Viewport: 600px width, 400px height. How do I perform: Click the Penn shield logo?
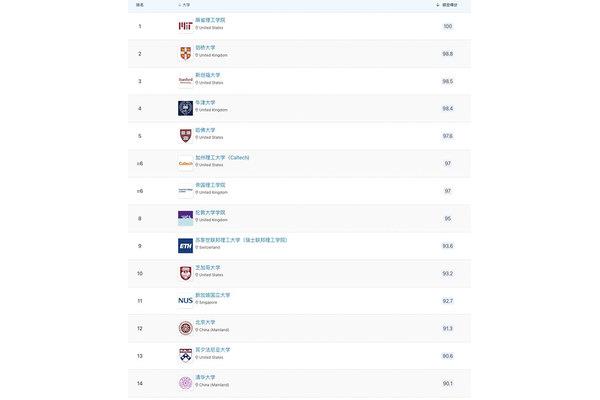[186, 355]
